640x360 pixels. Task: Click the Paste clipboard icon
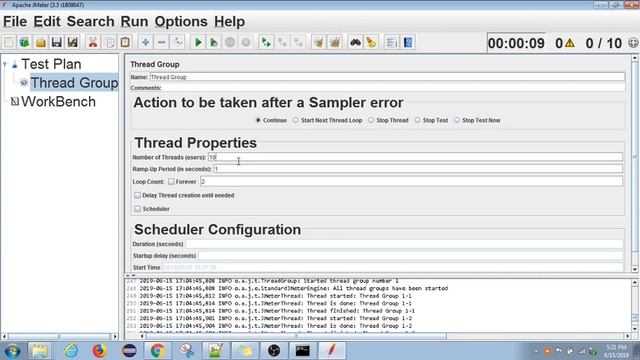coord(125,42)
